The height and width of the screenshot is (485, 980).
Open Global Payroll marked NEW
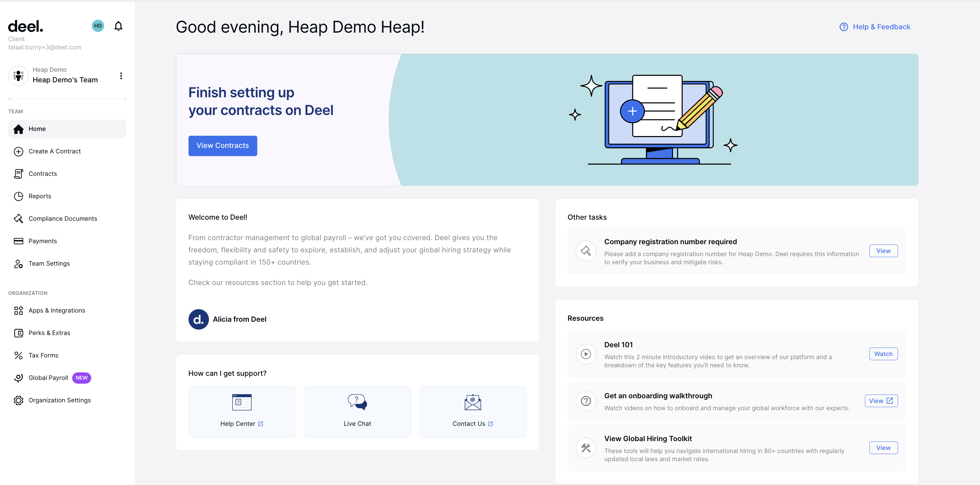[48, 378]
